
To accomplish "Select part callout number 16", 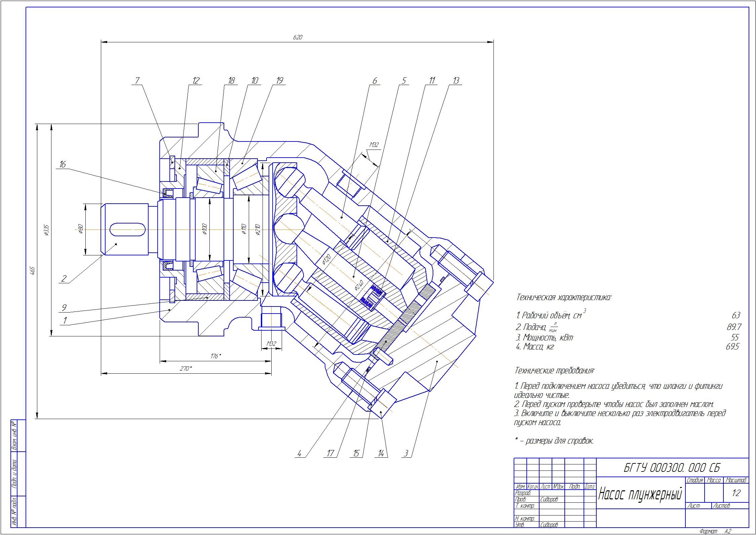I will 62,164.
